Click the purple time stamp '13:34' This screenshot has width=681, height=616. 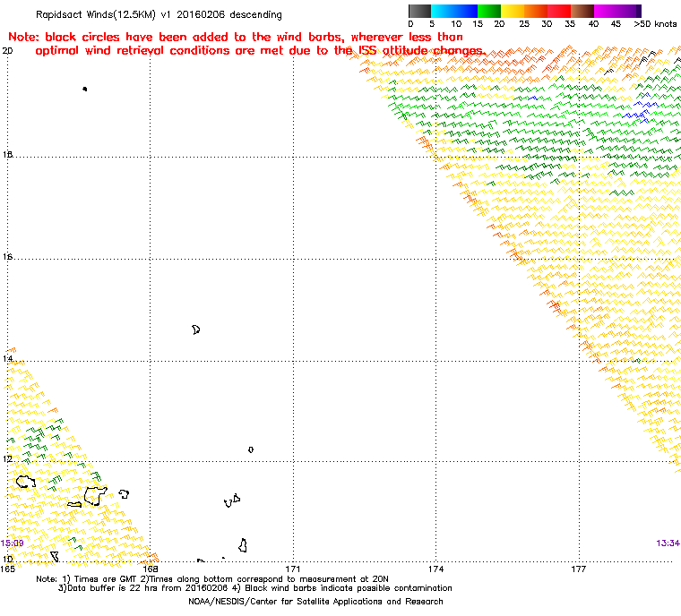668,543
